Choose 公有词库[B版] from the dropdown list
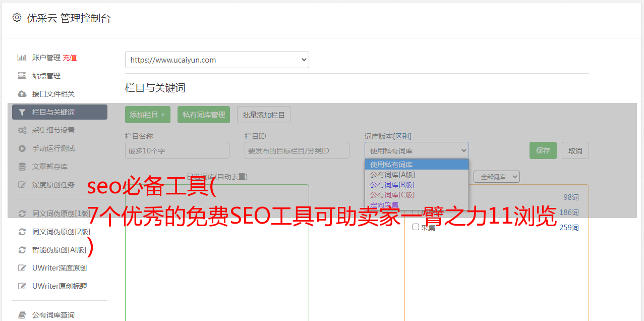This screenshot has width=644, height=321. 417,185
